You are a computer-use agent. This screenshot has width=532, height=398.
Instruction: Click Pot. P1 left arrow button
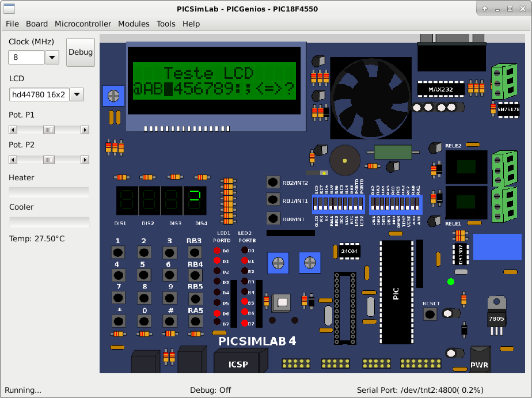(x=13, y=130)
